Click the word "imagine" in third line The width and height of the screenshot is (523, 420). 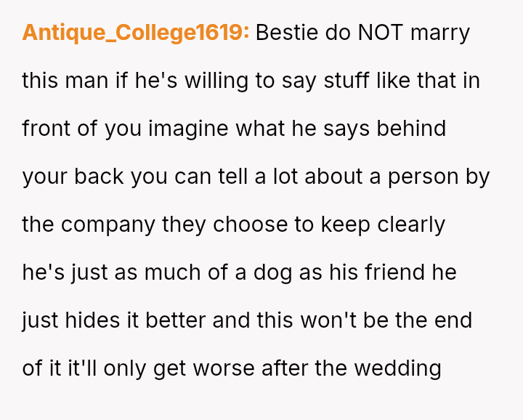tap(188, 129)
